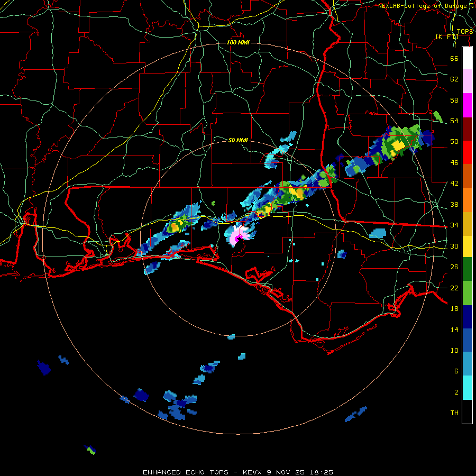Click the '38' legend value
The height and width of the screenshot is (476, 476).
tap(454, 204)
